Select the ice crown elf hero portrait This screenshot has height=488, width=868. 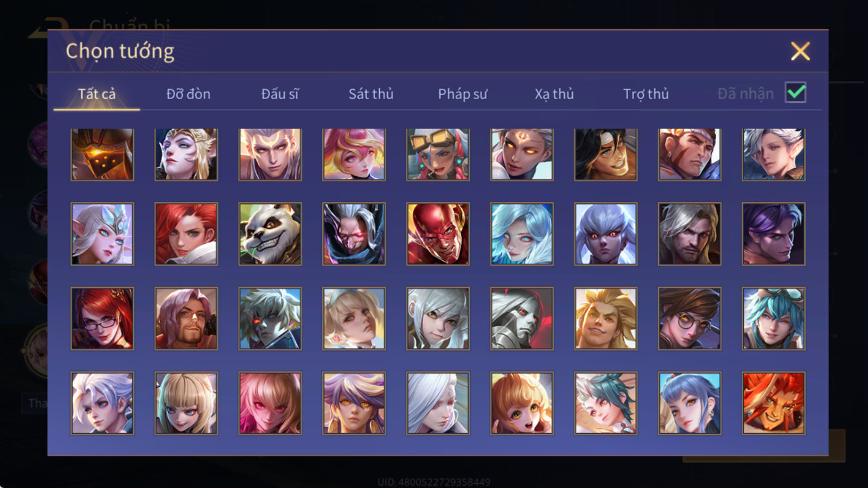(102, 234)
